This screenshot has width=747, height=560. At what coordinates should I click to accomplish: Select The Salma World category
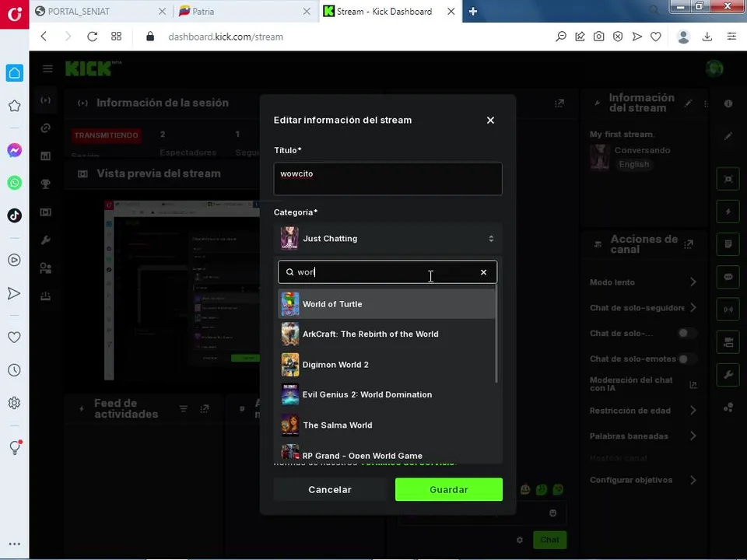tap(387, 425)
